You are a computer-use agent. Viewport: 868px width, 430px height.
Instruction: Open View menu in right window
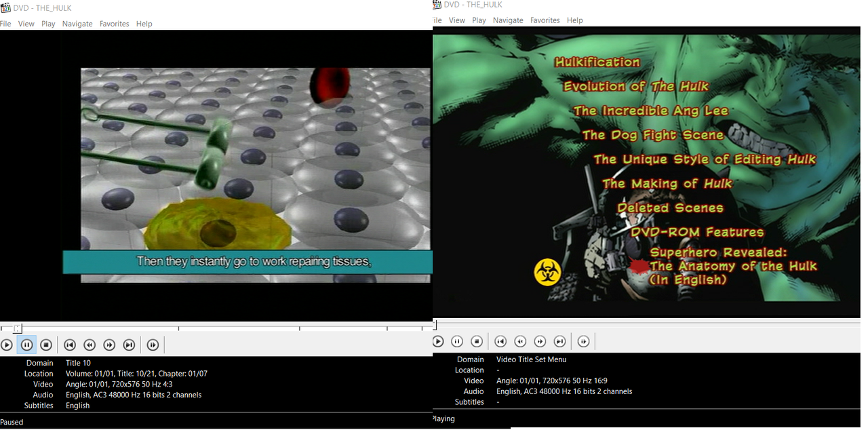click(x=457, y=20)
